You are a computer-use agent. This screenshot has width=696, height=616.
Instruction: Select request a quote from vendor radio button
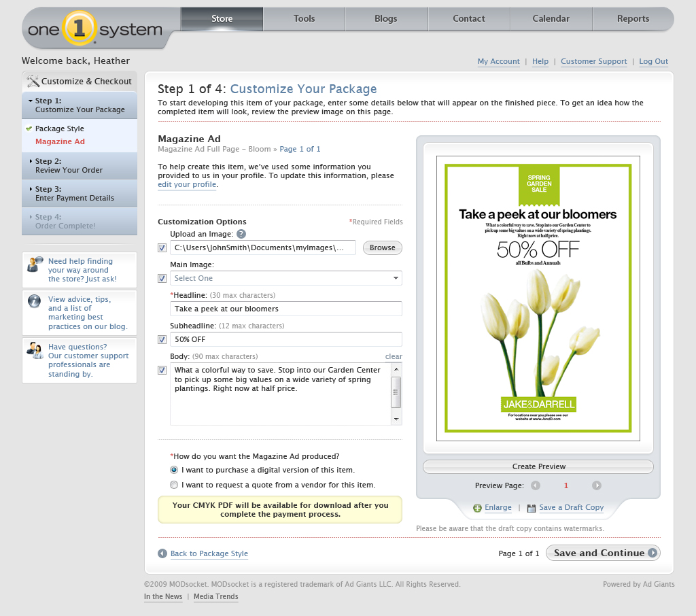174,485
